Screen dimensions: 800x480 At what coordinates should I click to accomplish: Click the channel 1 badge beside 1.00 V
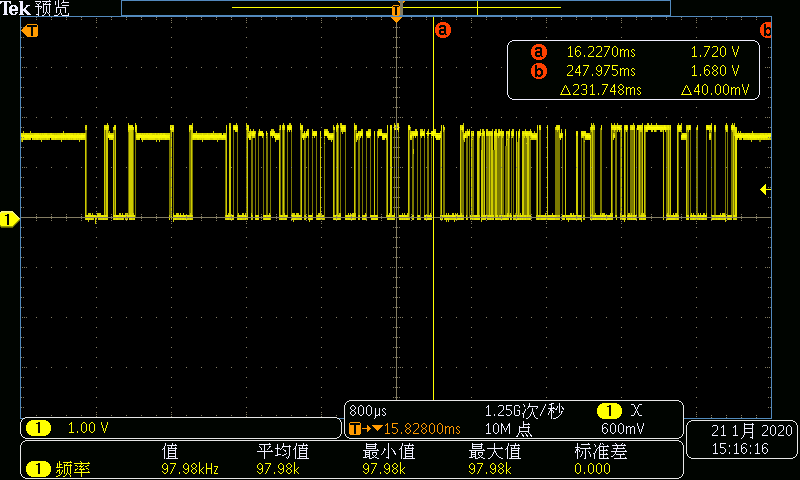click(x=38, y=428)
